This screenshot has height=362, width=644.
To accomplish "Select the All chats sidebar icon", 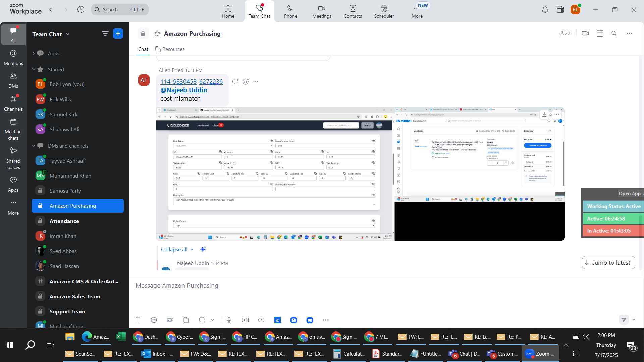I will pos(13,34).
